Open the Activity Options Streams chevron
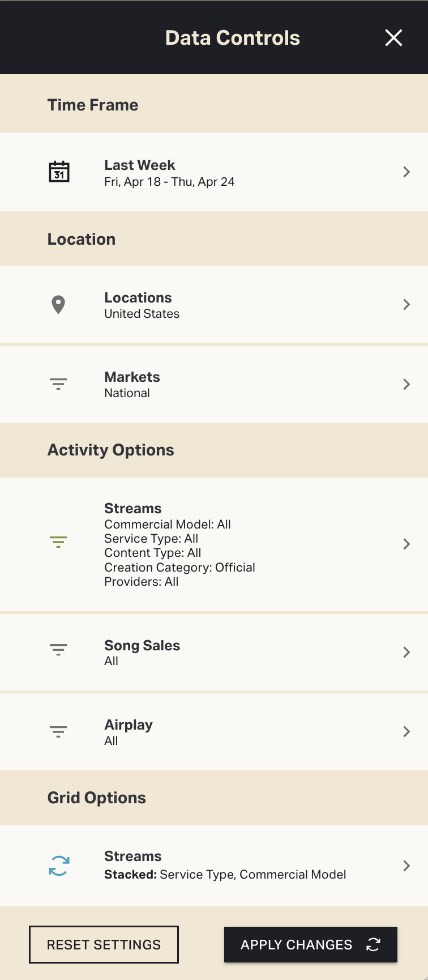 click(x=406, y=544)
